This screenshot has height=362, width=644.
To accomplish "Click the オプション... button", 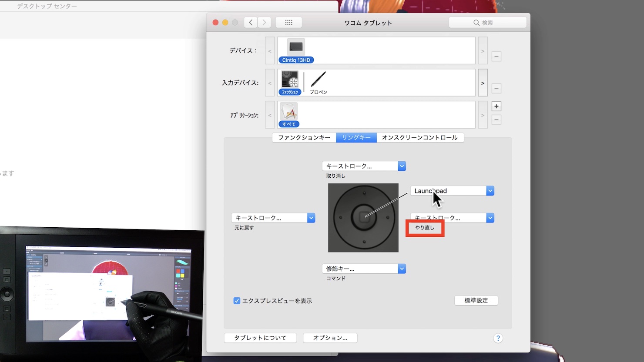I will pos(330,338).
